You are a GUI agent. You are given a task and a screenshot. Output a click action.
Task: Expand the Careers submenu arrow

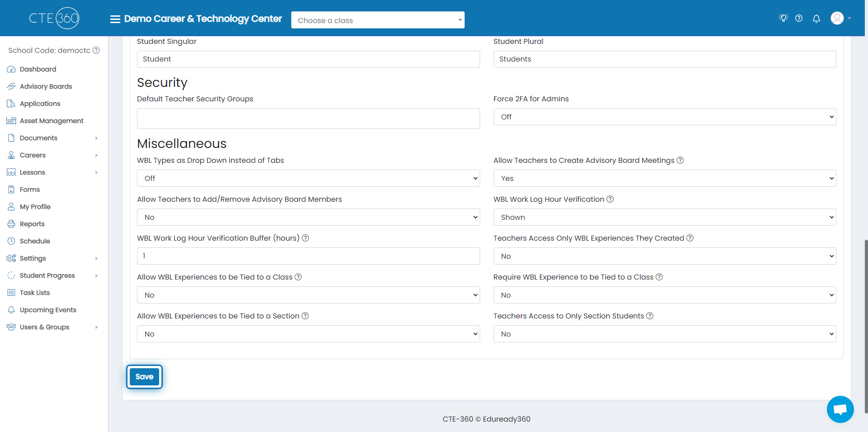click(96, 155)
